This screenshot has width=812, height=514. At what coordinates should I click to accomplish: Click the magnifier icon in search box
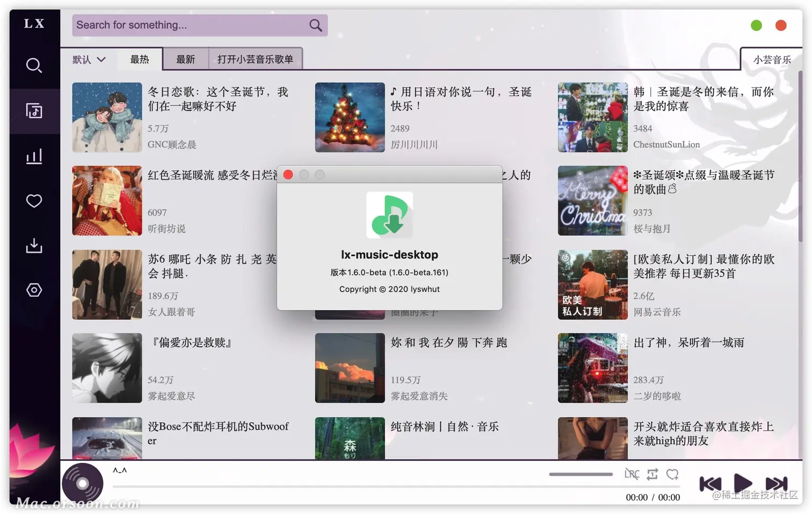point(316,25)
